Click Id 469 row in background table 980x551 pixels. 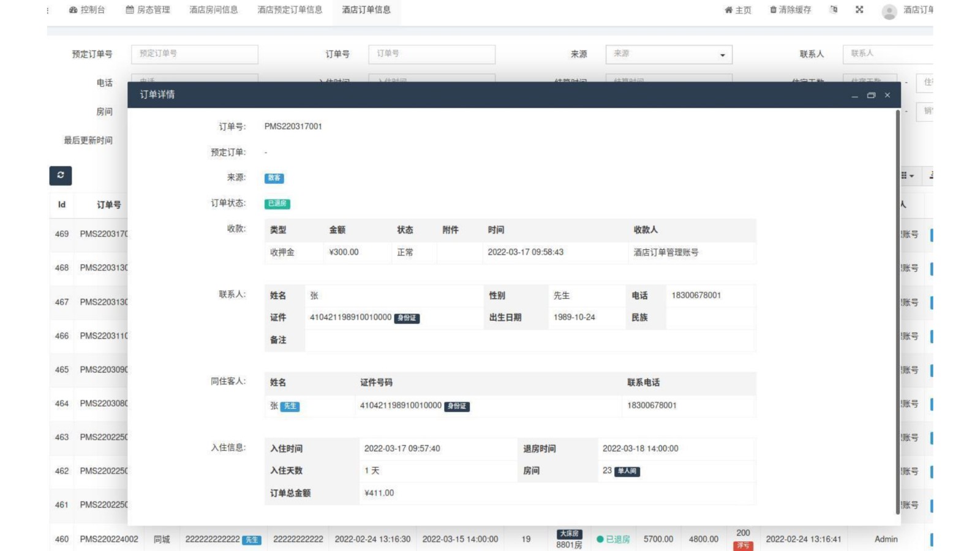click(x=62, y=234)
